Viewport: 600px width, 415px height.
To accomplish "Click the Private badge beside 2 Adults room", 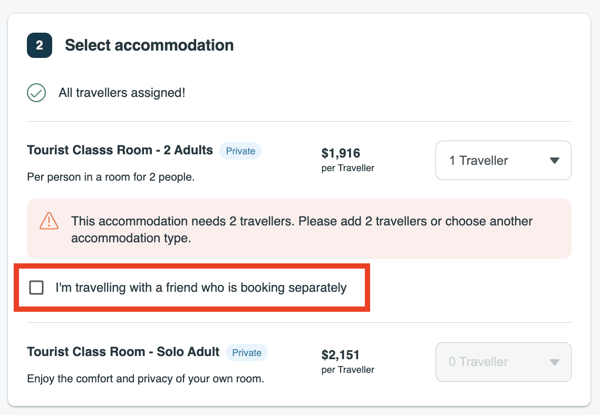I will (x=240, y=151).
